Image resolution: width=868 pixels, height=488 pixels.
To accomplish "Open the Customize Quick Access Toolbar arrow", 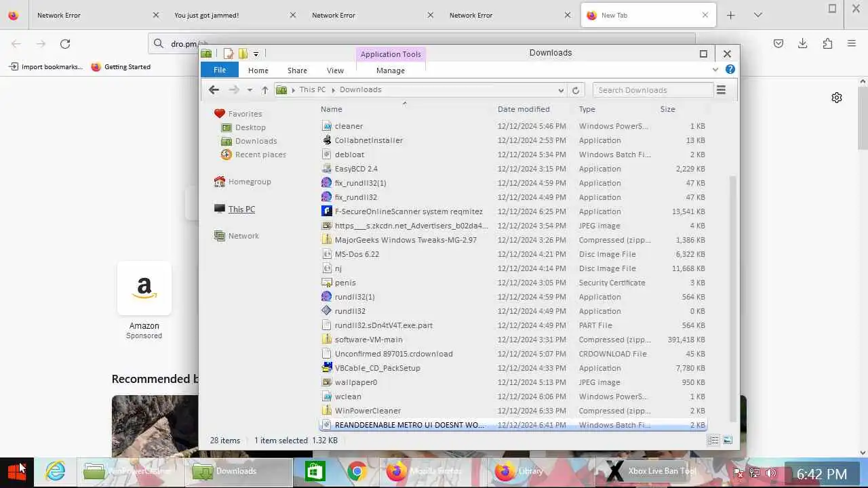I will (x=256, y=54).
